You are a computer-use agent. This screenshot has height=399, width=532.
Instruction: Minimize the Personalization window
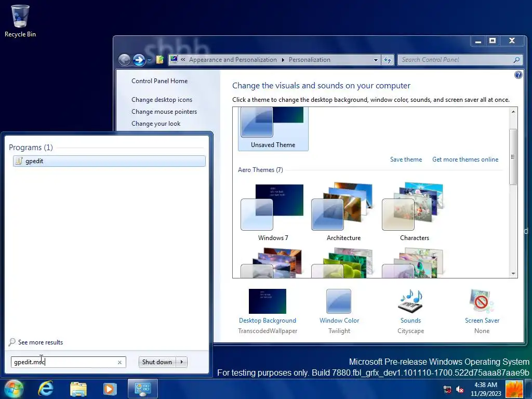point(478,41)
